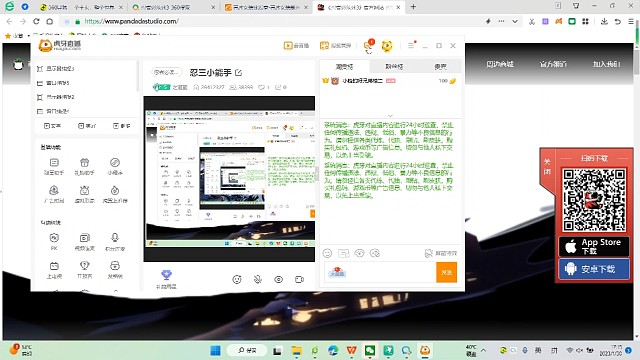Click the lightning icon in the browser address bar

pyautogui.click(x=488, y=21)
